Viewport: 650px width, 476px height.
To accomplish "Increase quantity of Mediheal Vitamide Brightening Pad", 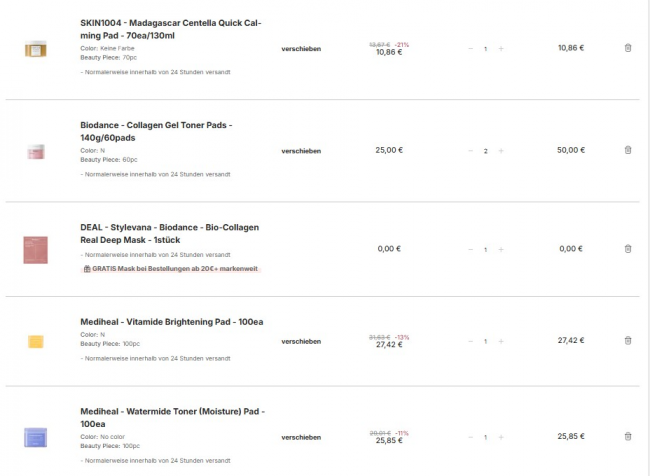I will click(501, 341).
